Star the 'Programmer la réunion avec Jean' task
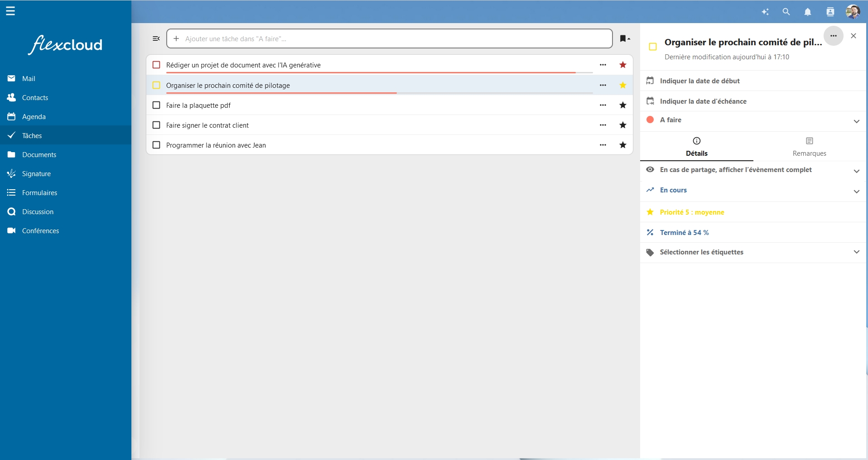Image resolution: width=868 pixels, height=460 pixels. point(623,145)
